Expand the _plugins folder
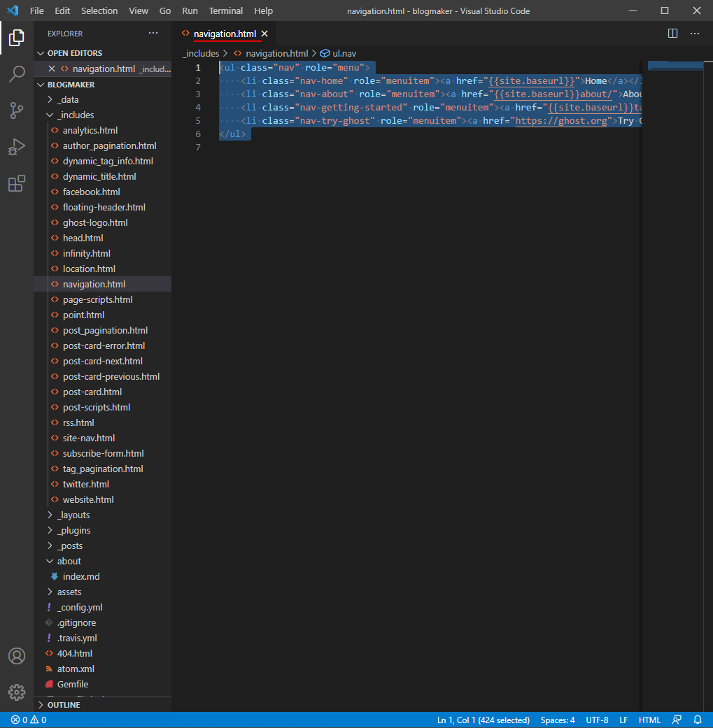 click(50, 531)
